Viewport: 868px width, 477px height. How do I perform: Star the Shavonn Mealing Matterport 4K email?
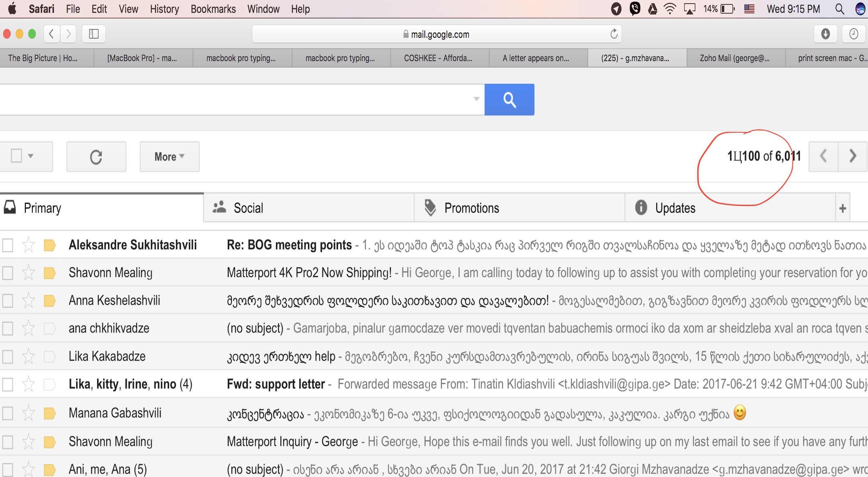click(29, 273)
